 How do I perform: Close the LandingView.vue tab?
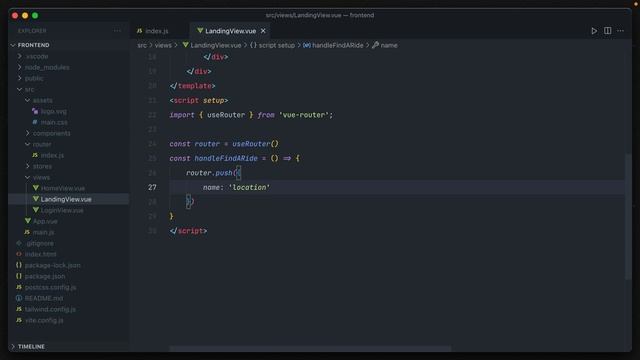point(263,31)
